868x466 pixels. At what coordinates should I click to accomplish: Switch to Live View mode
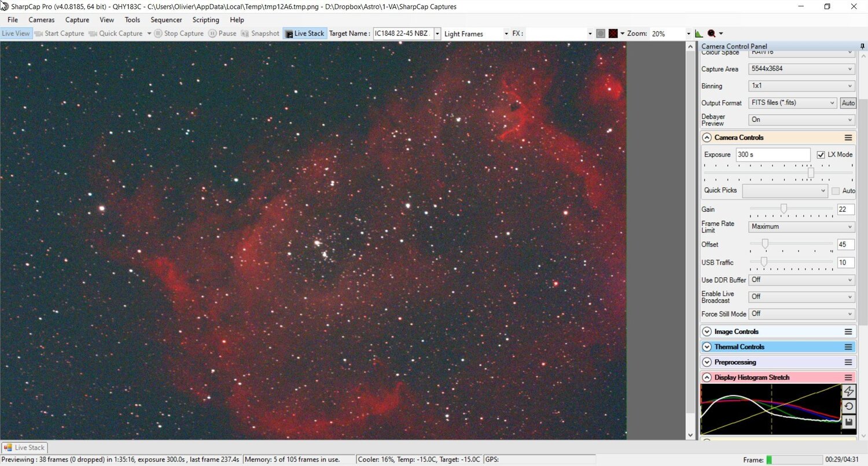click(16, 33)
